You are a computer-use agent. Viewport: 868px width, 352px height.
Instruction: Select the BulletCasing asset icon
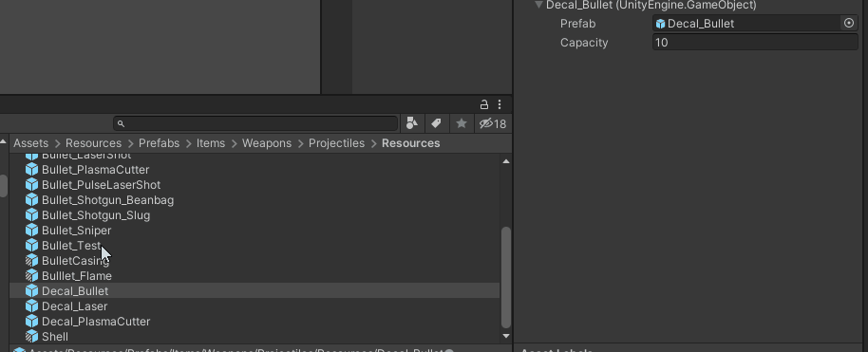click(x=31, y=261)
